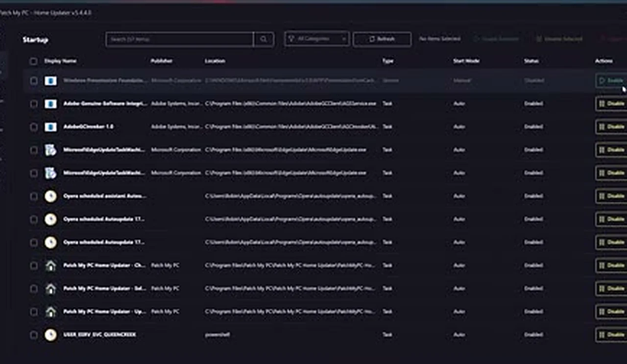This screenshot has height=364, width=627.
Task: Sort by the Start Mode column header
Action: click(466, 61)
